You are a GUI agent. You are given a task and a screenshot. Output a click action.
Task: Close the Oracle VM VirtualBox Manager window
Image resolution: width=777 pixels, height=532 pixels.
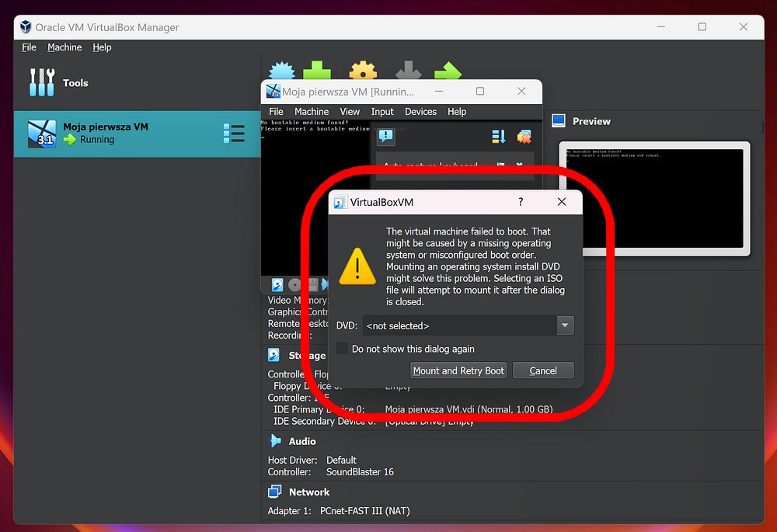tap(744, 26)
